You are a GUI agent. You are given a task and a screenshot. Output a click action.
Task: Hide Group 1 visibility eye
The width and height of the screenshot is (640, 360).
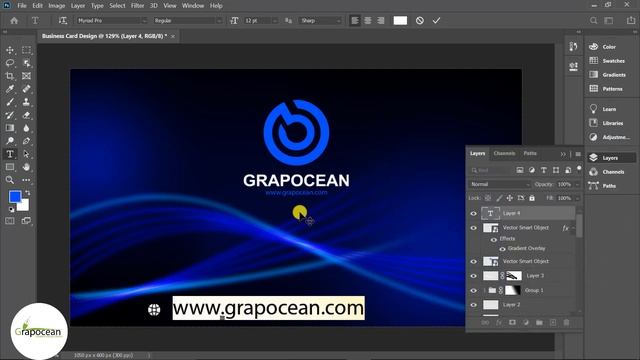[x=473, y=291]
